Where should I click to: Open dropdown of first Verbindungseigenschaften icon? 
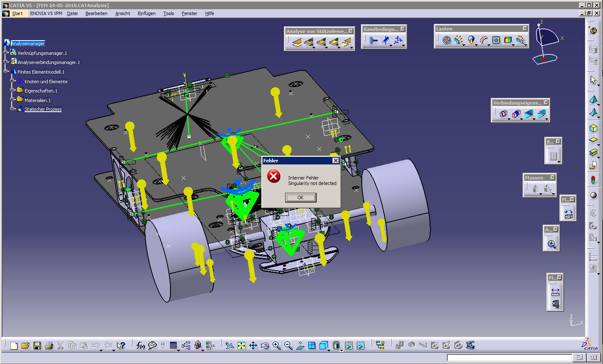click(x=509, y=119)
